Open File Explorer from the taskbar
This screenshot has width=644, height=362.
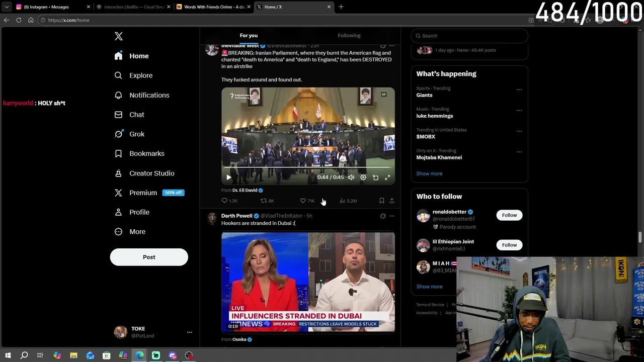(73, 355)
